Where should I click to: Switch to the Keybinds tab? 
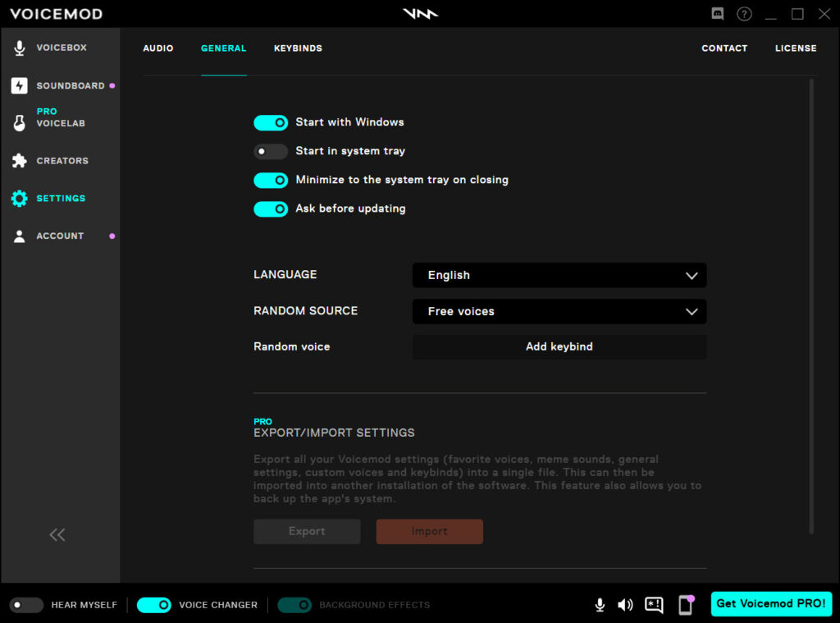click(298, 48)
